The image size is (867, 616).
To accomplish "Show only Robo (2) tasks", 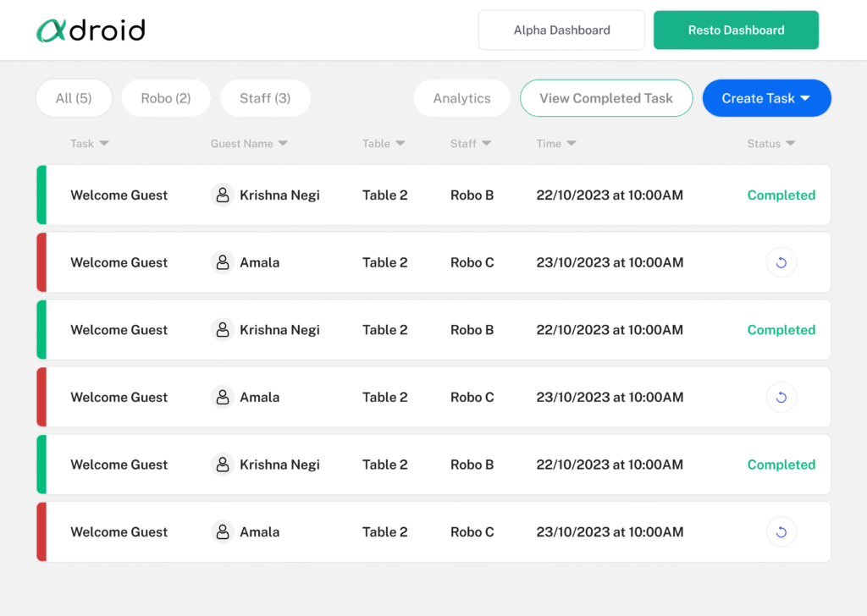I will (x=165, y=98).
